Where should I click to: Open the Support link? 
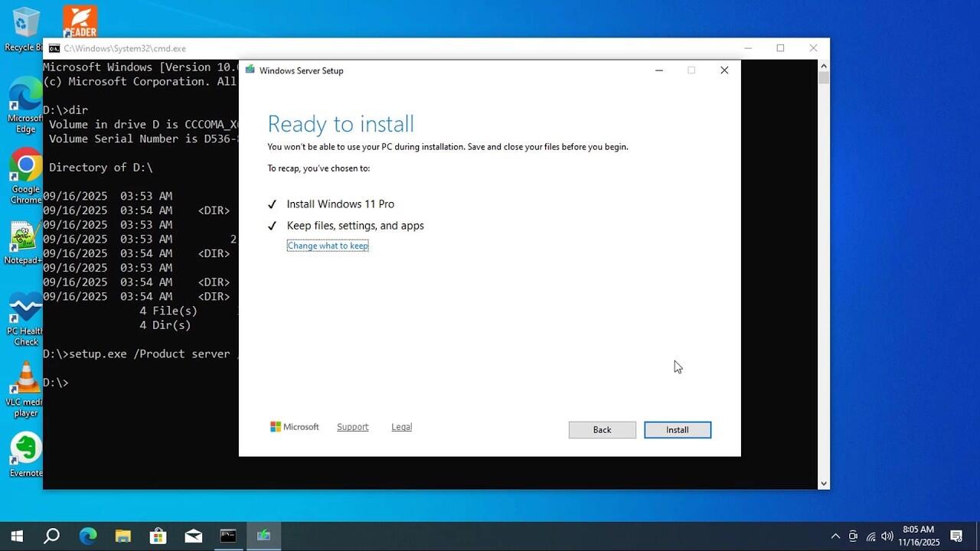352,427
